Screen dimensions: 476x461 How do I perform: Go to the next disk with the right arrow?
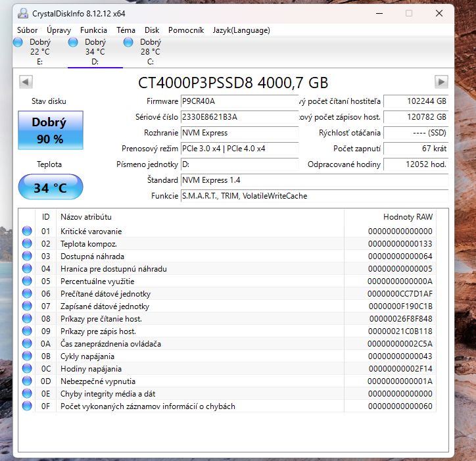pos(441,82)
